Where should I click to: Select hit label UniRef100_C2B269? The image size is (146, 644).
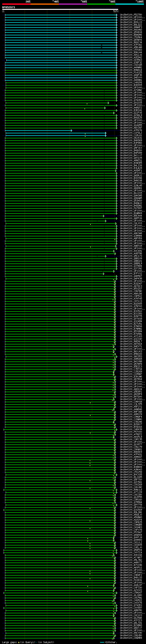click(x=131, y=371)
